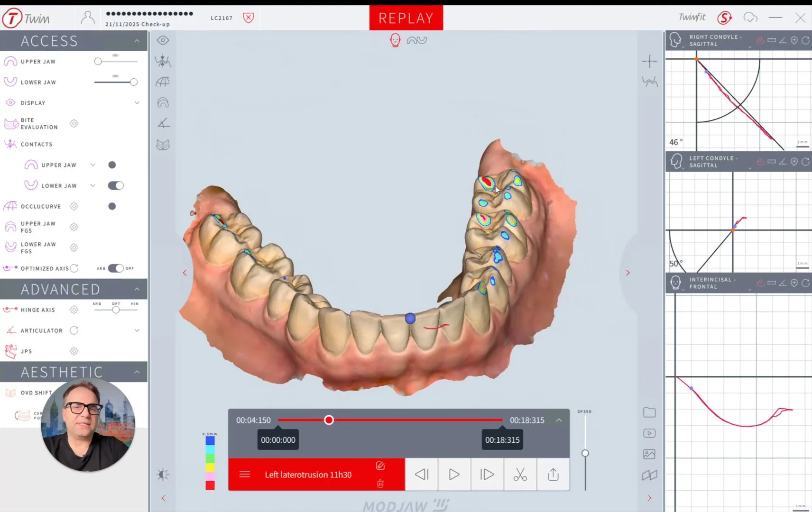This screenshot has width=812, height=512.
Task: Click the angle measurement icon in toolbar
Action: pyautogui.click(x=163, y=123)
